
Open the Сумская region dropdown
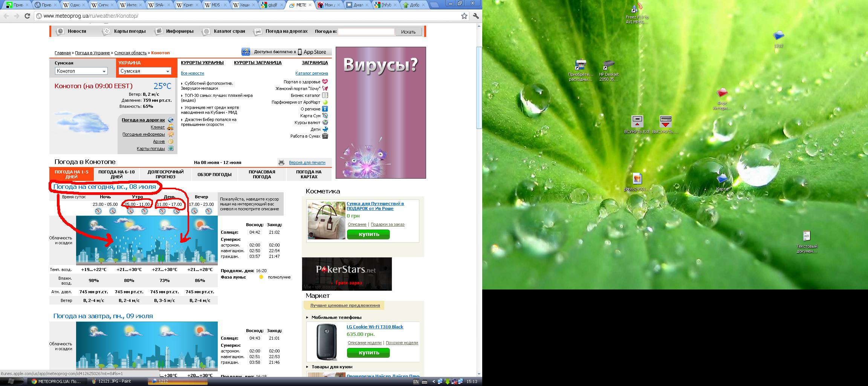coord(145,71)
